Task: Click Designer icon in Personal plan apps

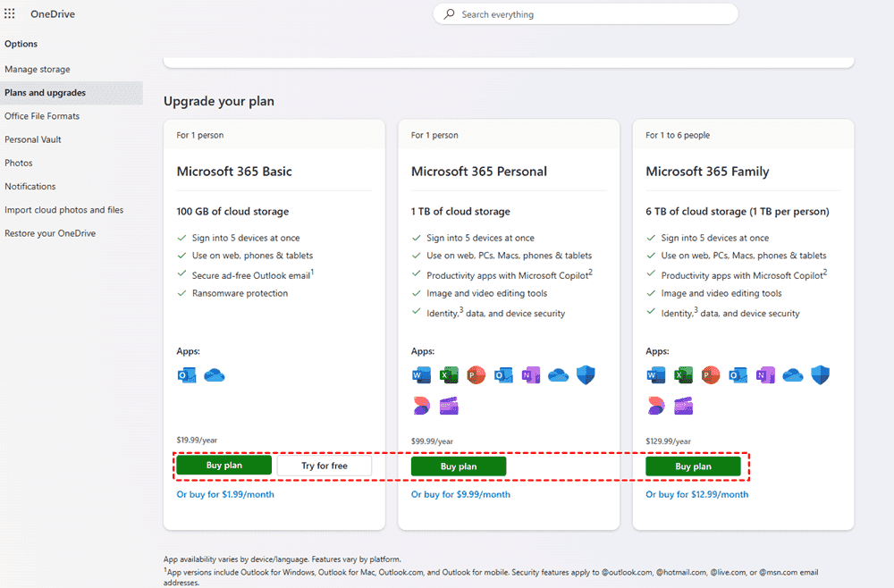Action: click(421, 406)
